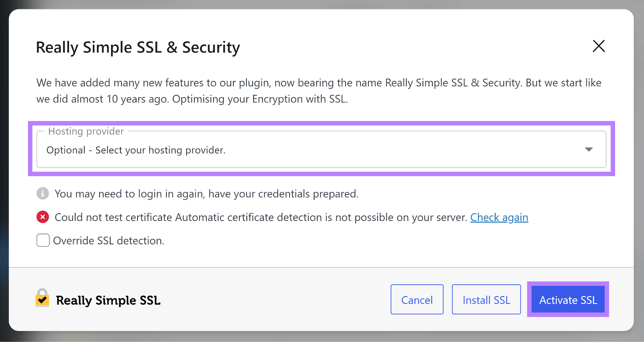Cancel the SSL setup dialog
The image size is (644, 342).
click(417, 299)
